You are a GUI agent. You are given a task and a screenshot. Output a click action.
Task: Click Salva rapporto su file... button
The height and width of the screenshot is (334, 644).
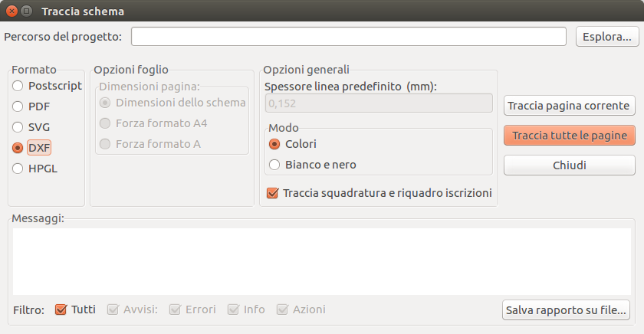tap(566, 309)
